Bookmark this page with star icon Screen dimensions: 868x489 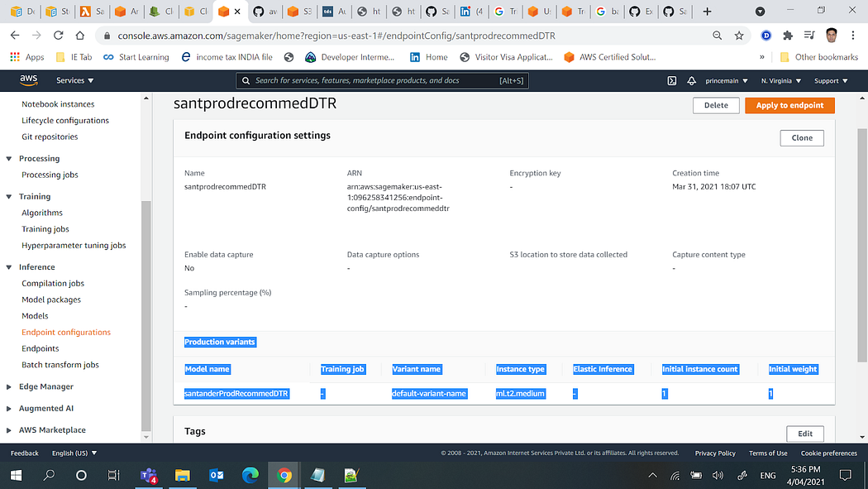pyautogui.click(x=739, y=36)
